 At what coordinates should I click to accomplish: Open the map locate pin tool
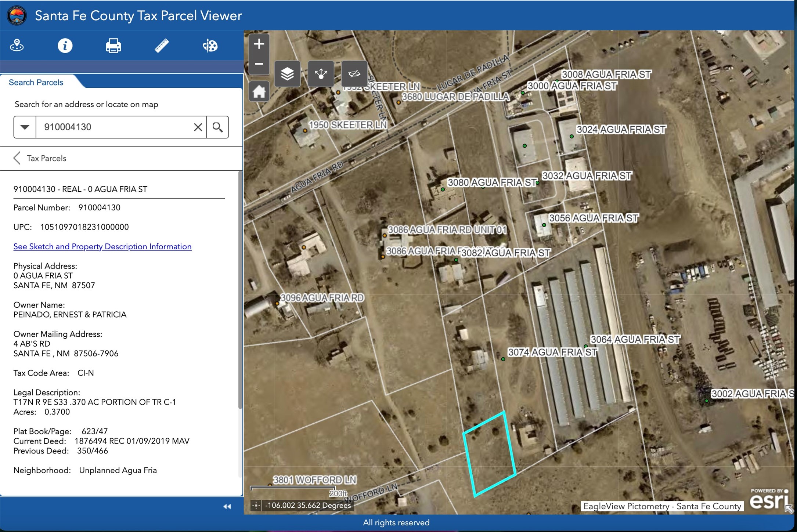(x=17, y=46)
